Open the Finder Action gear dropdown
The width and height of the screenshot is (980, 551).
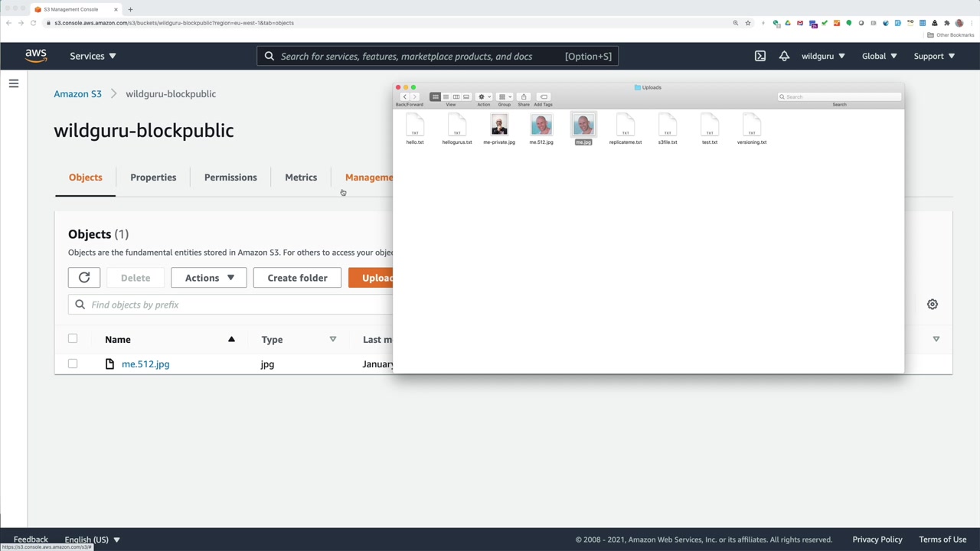(x=484, y=97)
